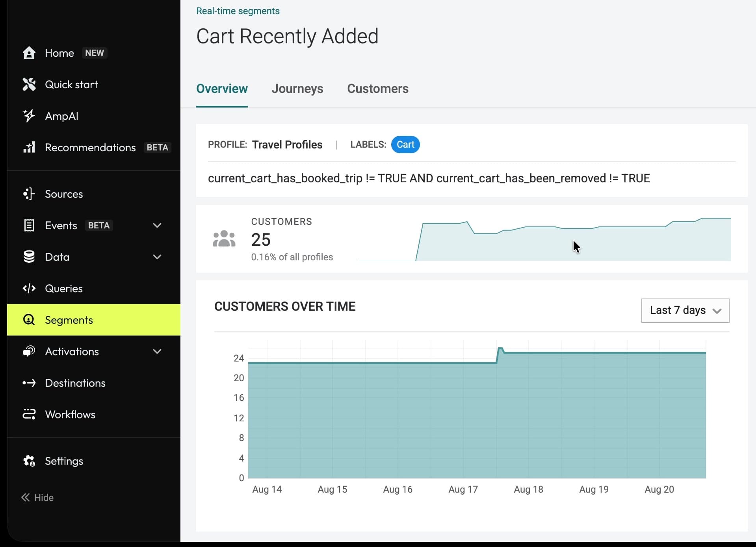This screenshot has width=756, height=547.
Task: Open Home in the sidebar
Action: tap(94, 53)
